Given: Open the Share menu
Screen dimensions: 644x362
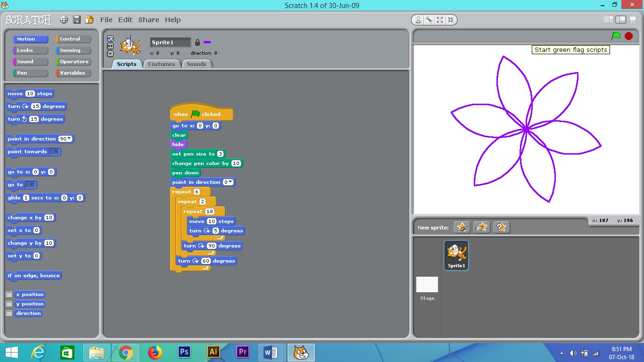Looking at the screenshot, I should [x=149, y=20].
